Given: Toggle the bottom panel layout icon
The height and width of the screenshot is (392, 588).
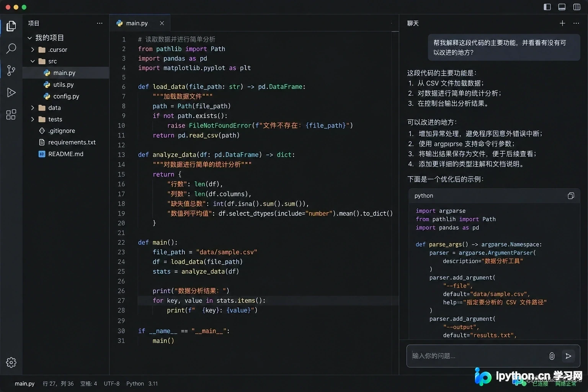Looking at the screenshot, I should (x=562, y=7).
